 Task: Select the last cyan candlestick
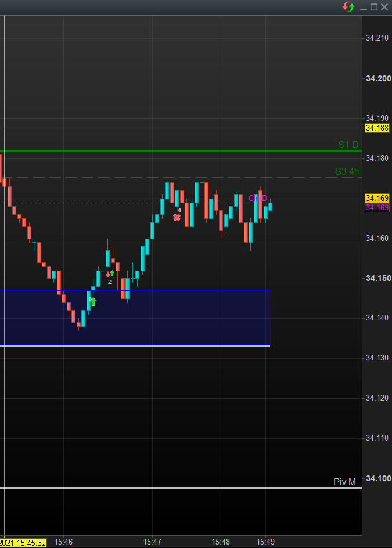[x=270, y=206]
